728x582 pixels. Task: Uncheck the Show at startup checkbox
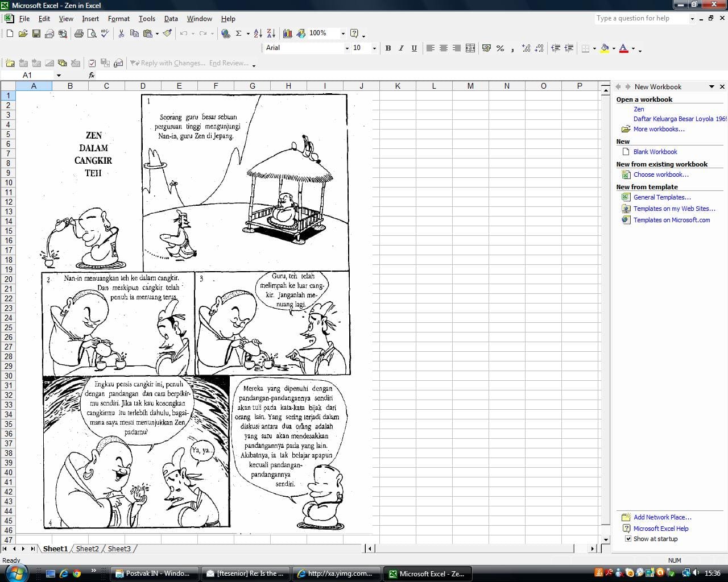coord(628,539)
